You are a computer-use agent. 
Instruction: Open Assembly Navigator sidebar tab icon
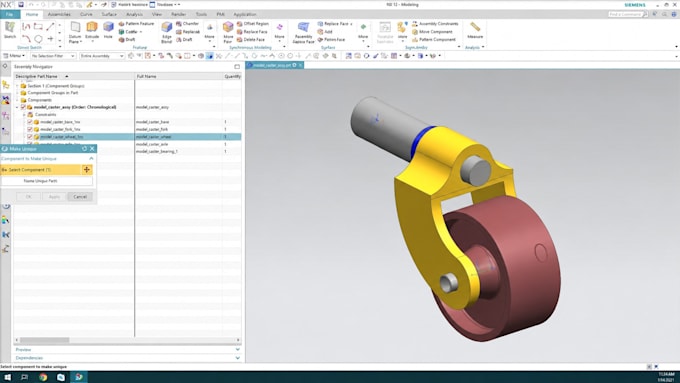coord(6,85)
